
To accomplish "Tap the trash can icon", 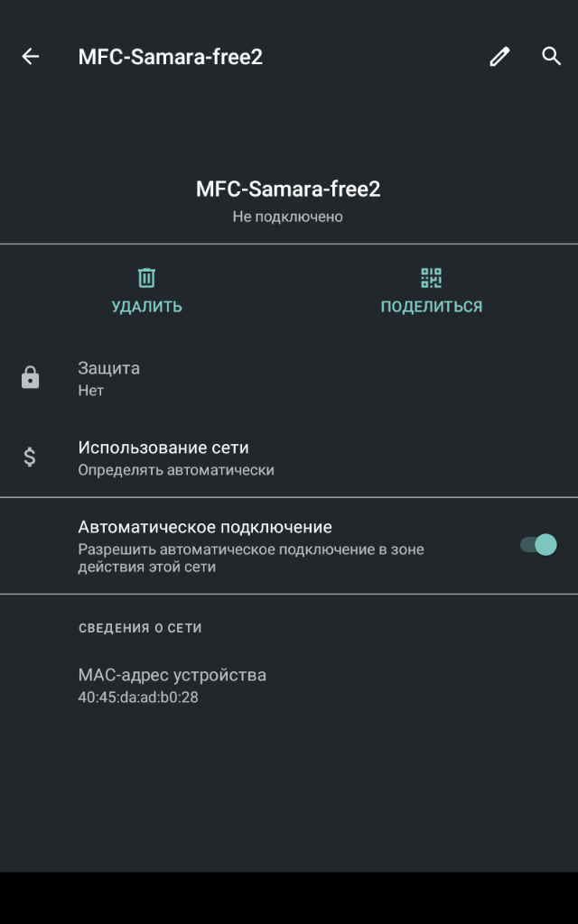I will click(146, 278).
